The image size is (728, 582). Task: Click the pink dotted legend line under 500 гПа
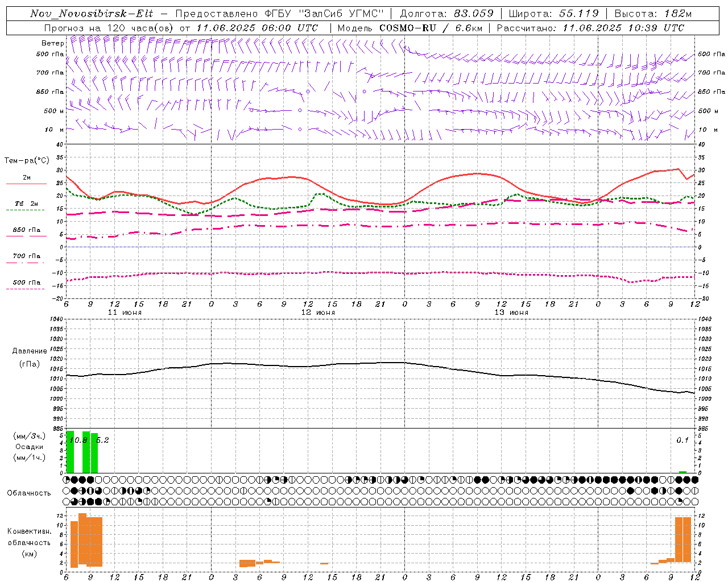coord(25,289)
